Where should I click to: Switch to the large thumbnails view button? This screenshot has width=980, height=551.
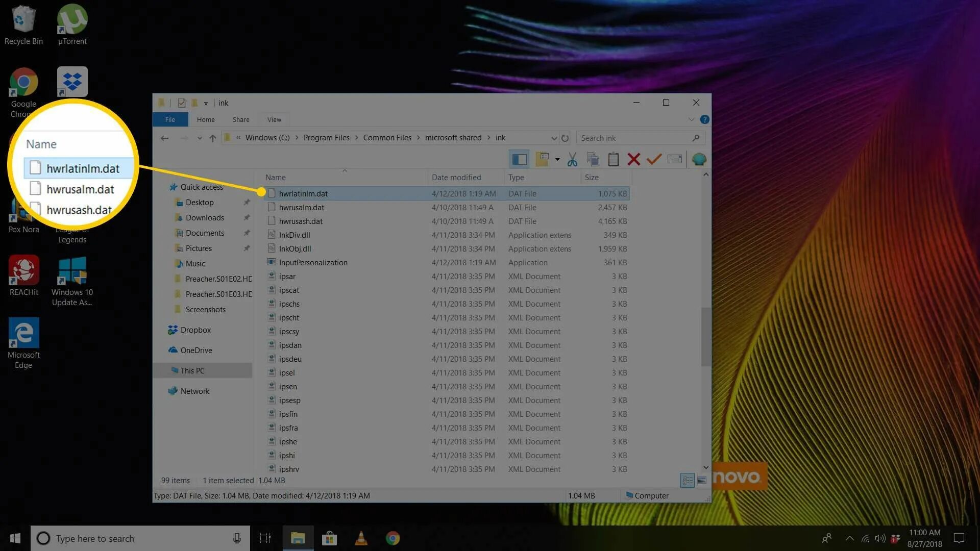point(702,480)
